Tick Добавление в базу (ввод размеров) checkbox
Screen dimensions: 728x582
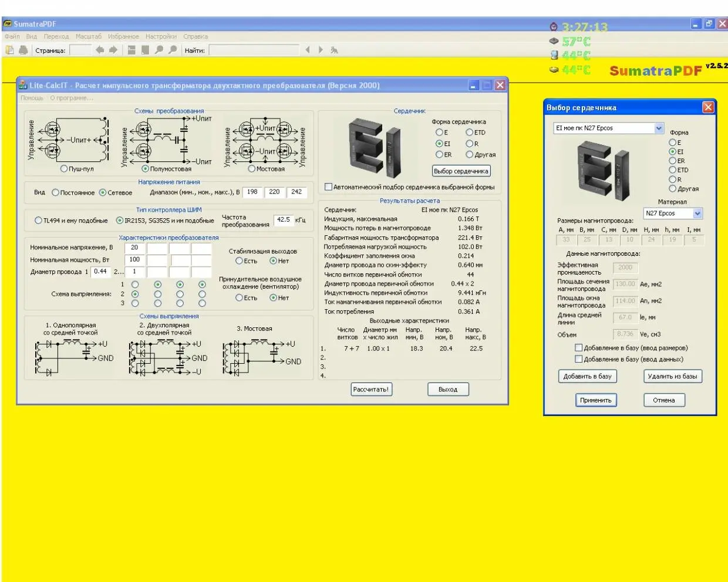click(x=578, y=348)
